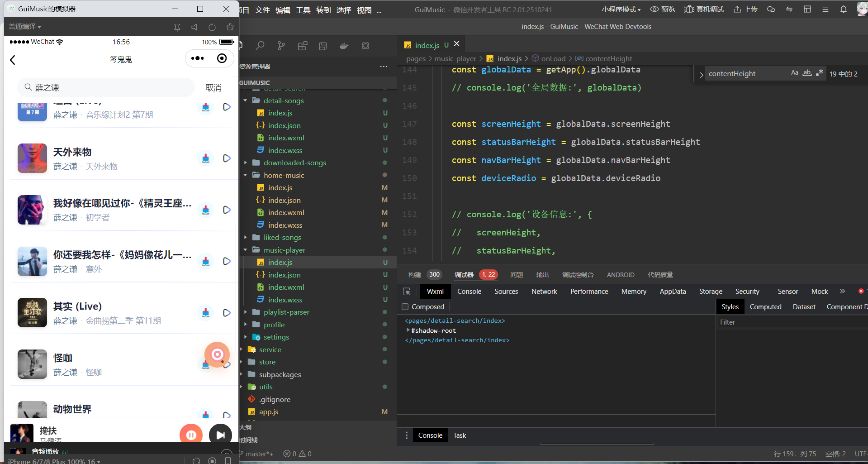Open the Network devtools tab
This screenshot has height=464, width=868.
544,292
